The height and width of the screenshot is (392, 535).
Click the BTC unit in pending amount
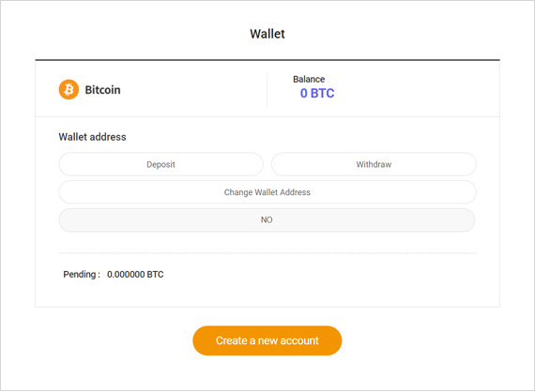coord(155,275)
